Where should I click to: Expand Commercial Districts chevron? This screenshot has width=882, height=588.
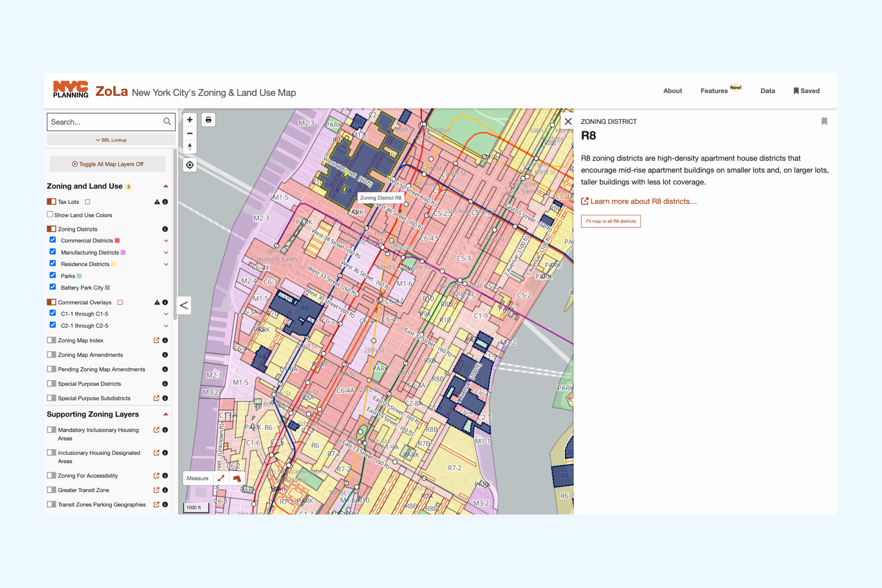coord(166,241)
